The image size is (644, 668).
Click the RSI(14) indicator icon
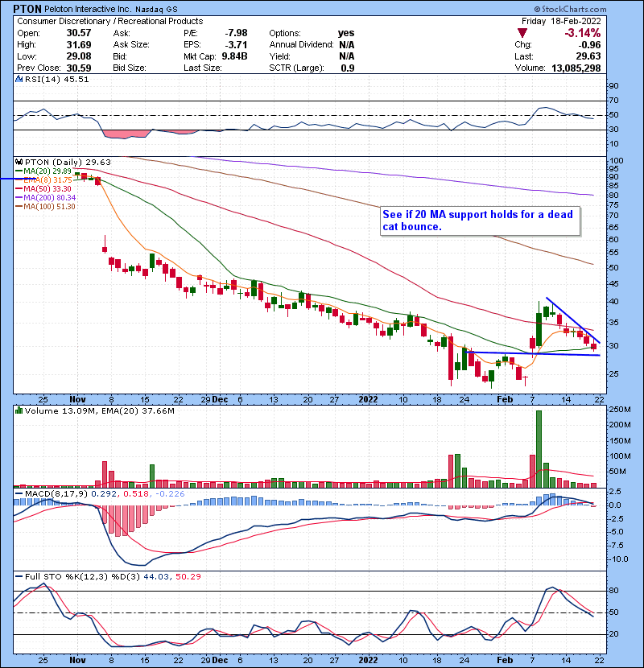pyautogui.click(x=19, y=79)
